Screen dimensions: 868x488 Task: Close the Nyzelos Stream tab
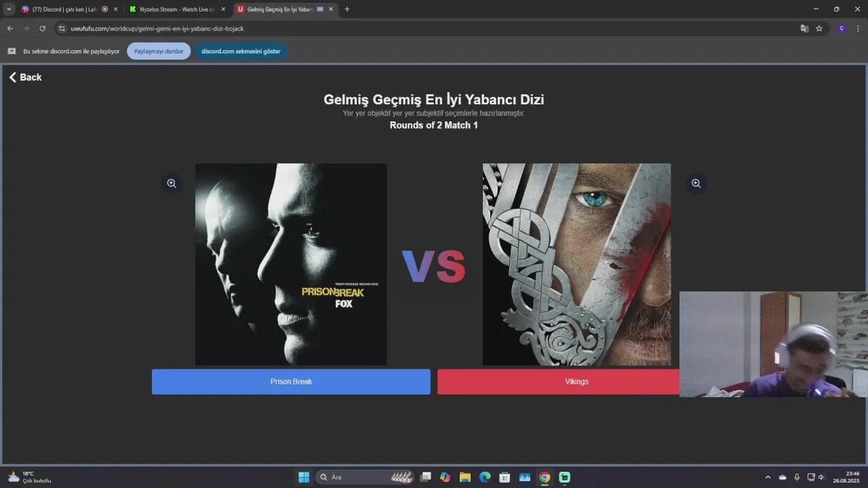point(223,9)
